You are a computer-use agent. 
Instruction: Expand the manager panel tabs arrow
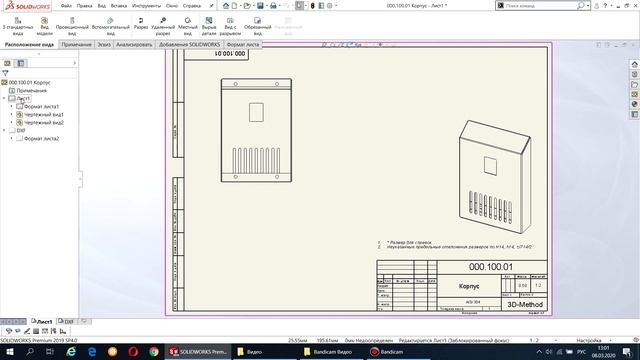[x=74, y=63]
